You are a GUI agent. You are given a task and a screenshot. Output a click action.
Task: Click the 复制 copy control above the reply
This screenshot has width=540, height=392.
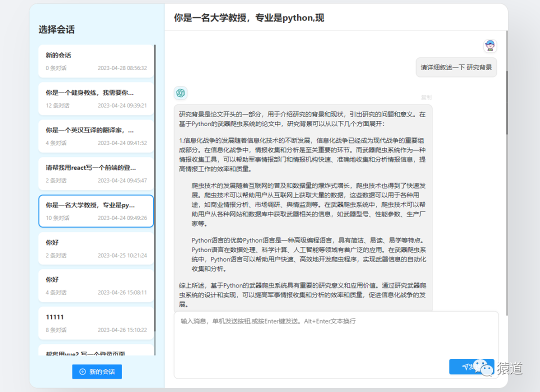pos(426,97)
